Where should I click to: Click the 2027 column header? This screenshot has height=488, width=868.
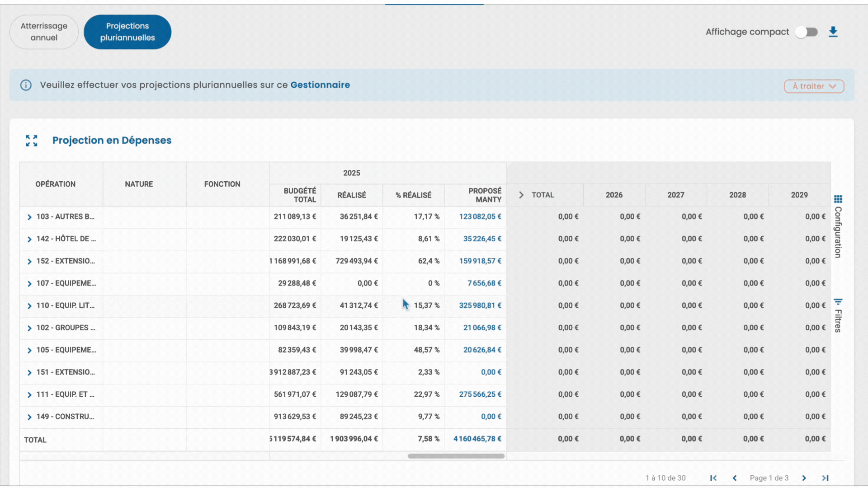(x=676, y=195)
